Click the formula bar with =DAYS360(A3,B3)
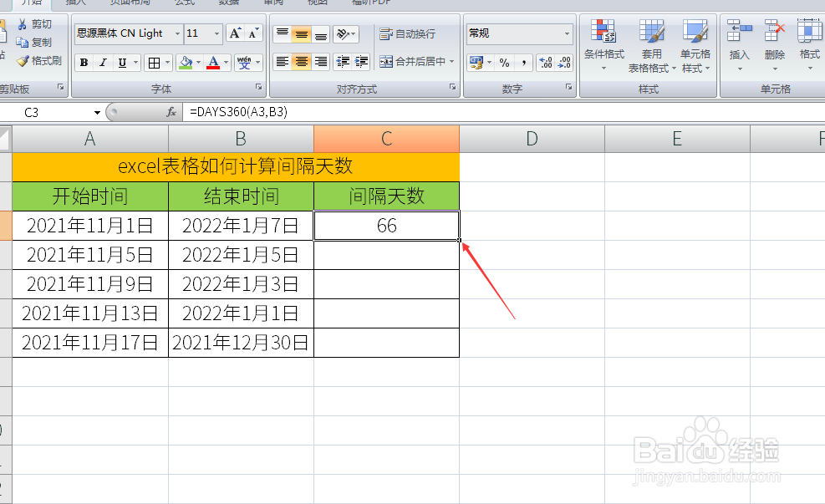Image resolution: width=825 pixels, height=504 pixels. (x=502, y=112)
